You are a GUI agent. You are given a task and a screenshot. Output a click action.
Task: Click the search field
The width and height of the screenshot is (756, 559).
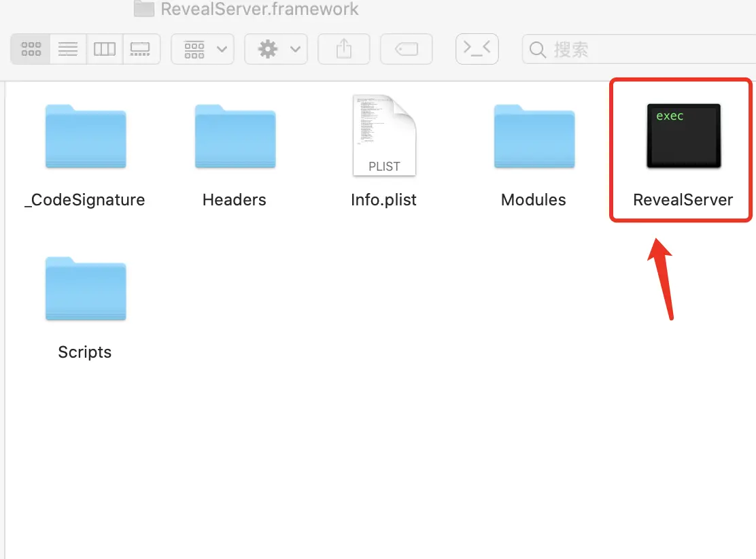point(639,49)
